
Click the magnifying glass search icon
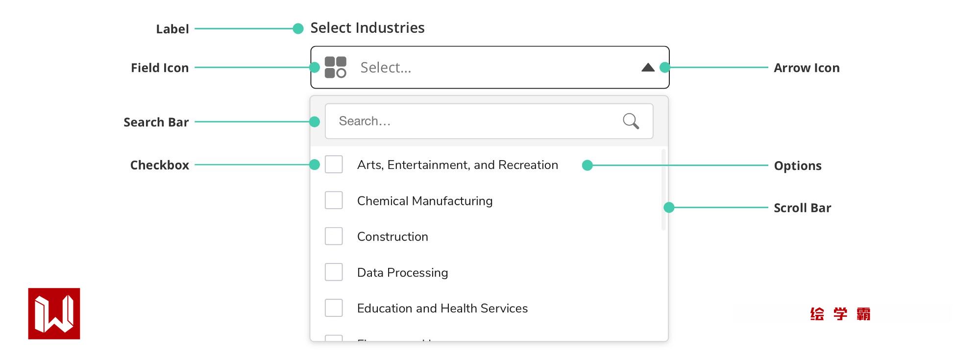(631, 121)
